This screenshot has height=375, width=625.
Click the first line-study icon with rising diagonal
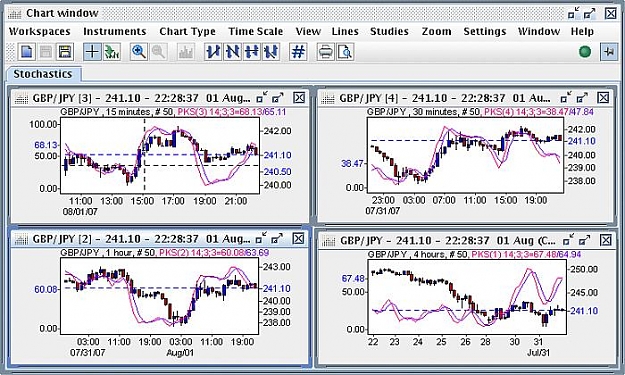point(213,52)
